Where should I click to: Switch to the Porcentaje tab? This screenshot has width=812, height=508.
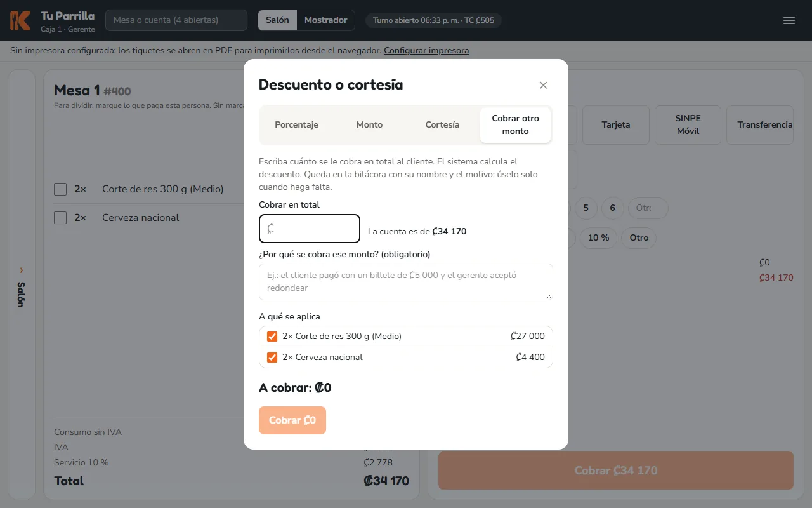(296, 124)
